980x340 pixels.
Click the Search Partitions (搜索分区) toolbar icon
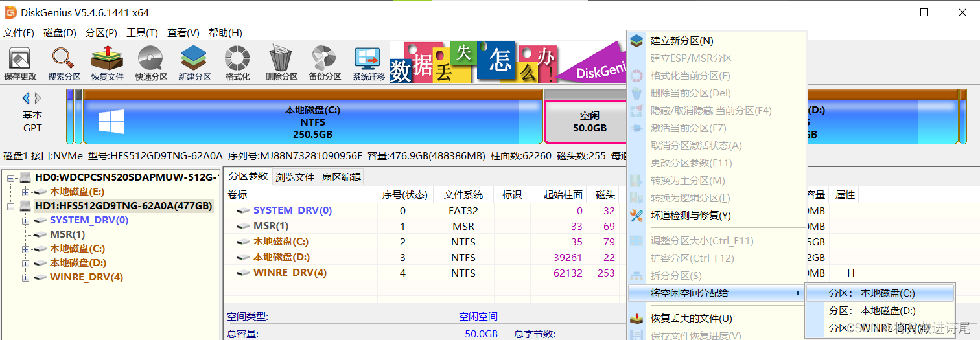click(64, 63)
